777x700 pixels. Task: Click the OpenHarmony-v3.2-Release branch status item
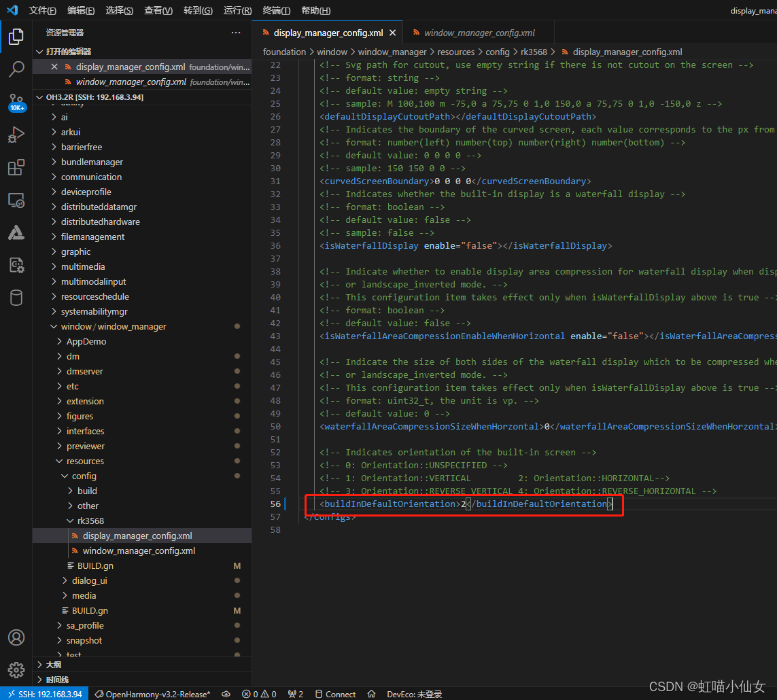[153, 694]
